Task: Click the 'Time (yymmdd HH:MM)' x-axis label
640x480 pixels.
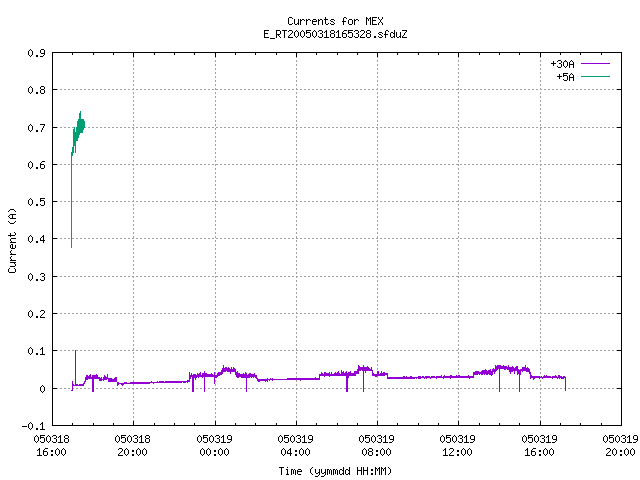Action: 335,471
